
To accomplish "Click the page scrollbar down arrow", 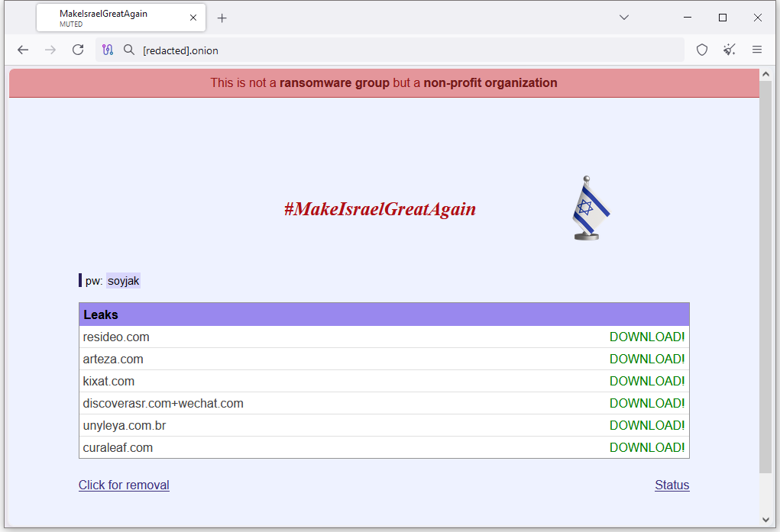I will coord(765,520).
